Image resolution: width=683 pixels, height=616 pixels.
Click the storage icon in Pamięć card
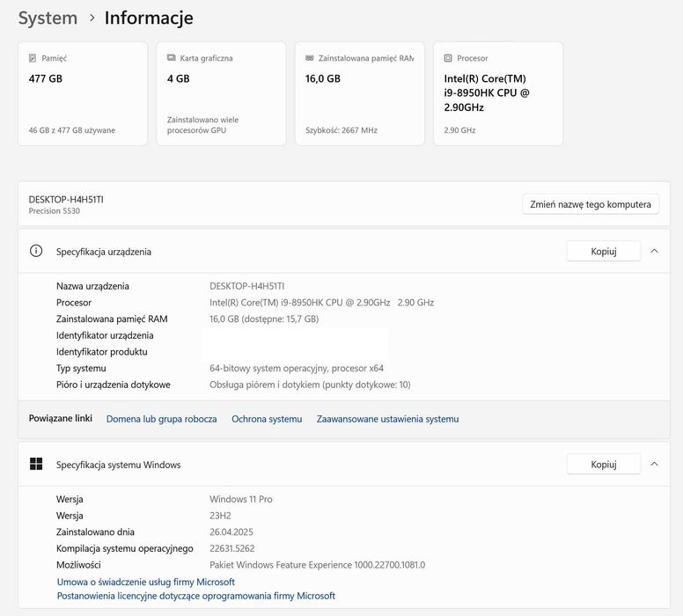[x=33, y=58]
